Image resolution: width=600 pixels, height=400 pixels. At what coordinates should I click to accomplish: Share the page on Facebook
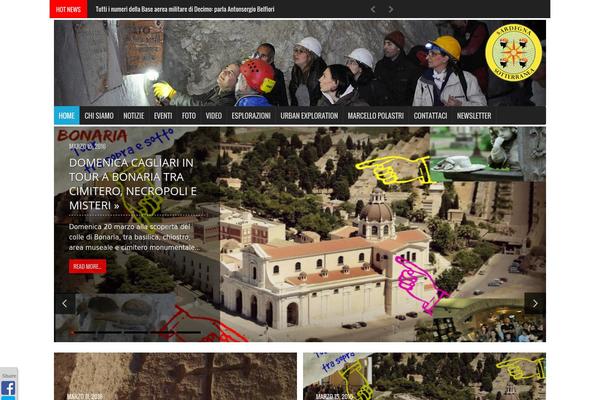tap(8, 388)
